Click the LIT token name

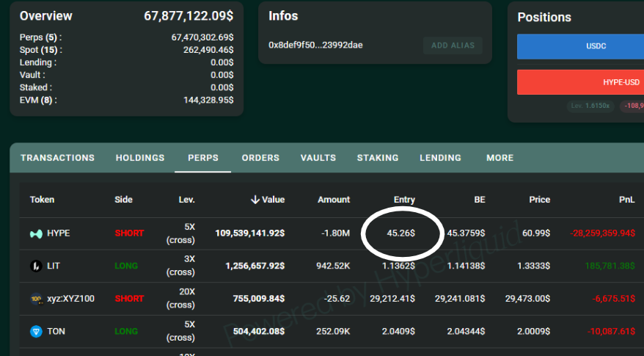[54, 266]
